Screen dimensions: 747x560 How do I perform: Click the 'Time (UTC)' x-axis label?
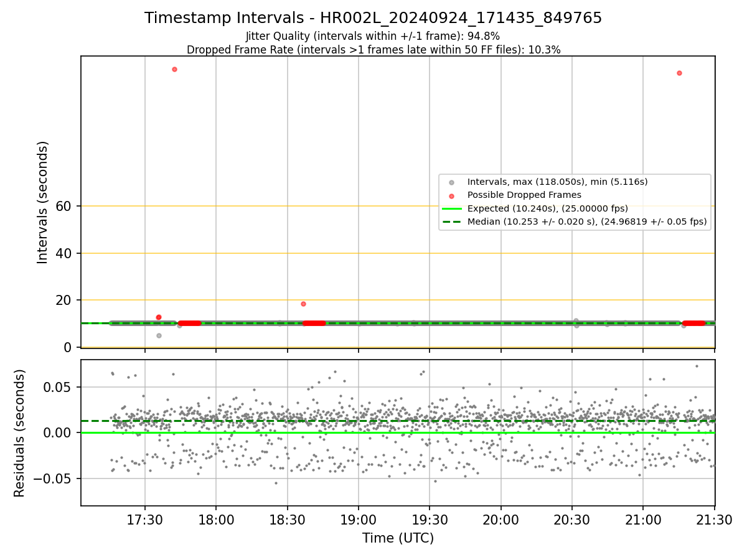398,538
